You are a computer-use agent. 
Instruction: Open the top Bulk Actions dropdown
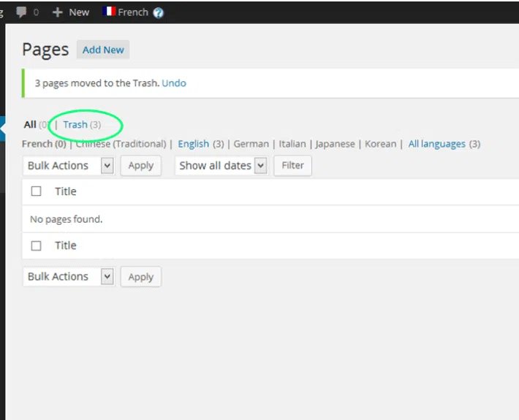pyautogui.click(x=69, y=165)
